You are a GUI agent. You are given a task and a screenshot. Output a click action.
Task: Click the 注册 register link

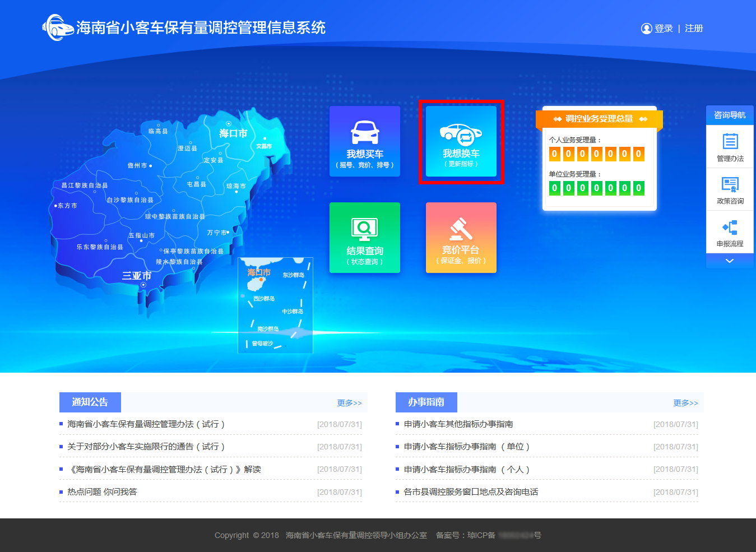pyautogui.click(x=694, y=29)
